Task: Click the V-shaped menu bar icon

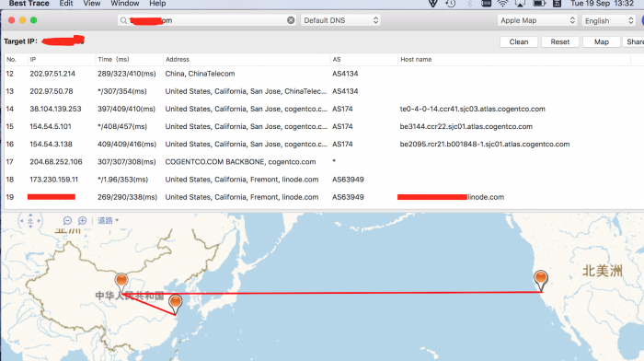Action: (433, 4)
